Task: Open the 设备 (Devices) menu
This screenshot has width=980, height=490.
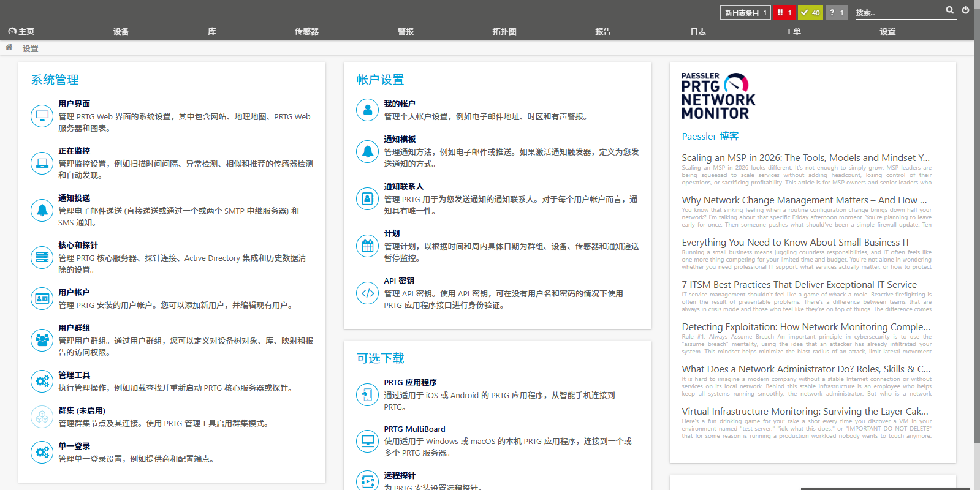Action: (x=121, y=31)
